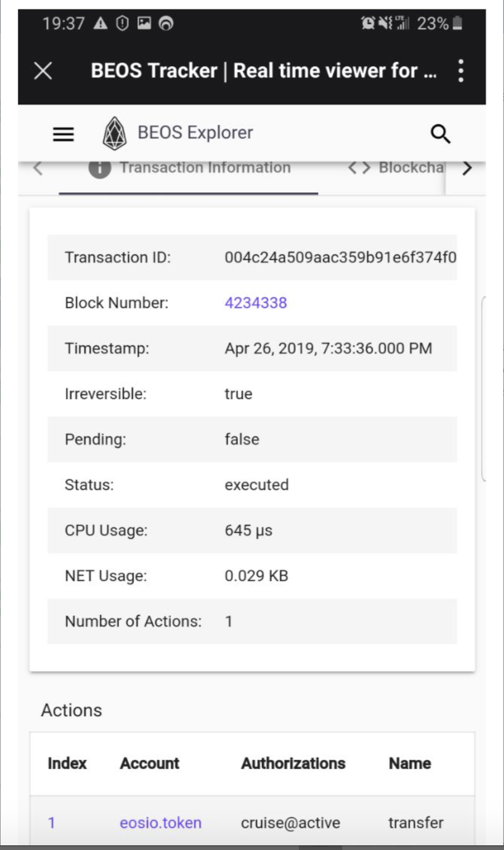The width and height of the screenshot is (504, 850).
Task: Open the eosio.token account link
Action: coord(161,822)
